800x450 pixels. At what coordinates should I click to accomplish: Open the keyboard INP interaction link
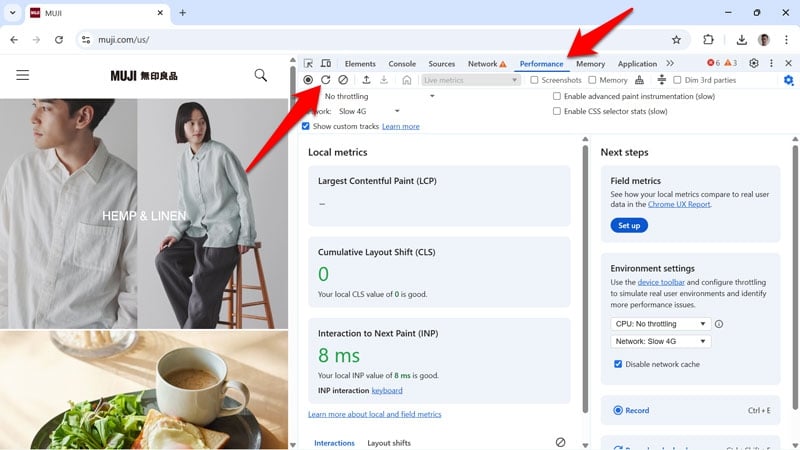point(387,390)
